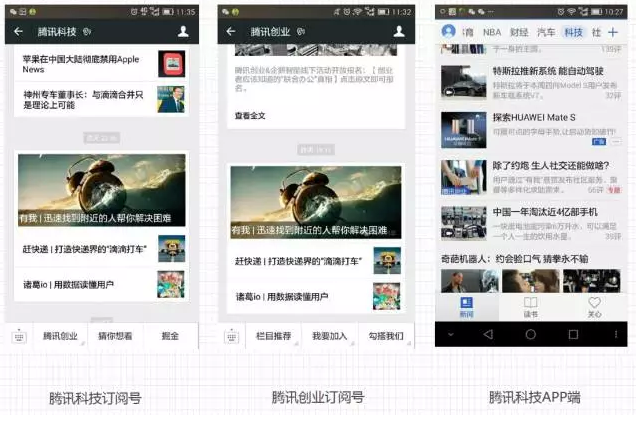Screen dimensions: 636x431
Task: Dismiss HUAWEI ad via small option icon
Action: coord(616,142)
